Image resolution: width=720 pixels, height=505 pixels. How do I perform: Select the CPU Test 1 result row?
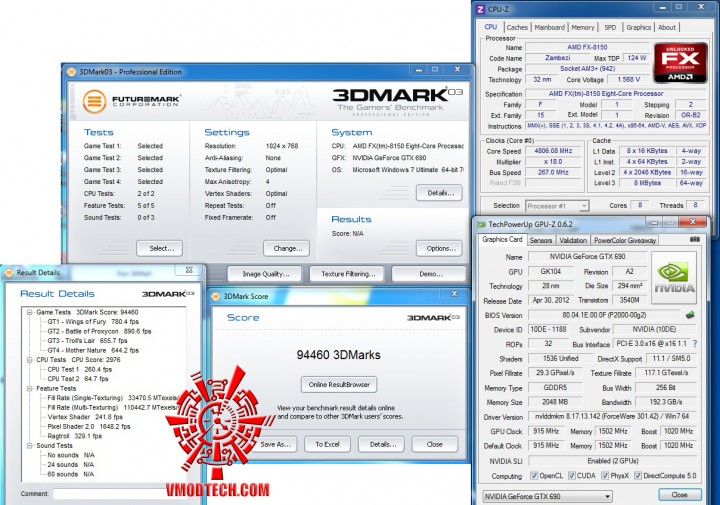(x=79, y=370)
